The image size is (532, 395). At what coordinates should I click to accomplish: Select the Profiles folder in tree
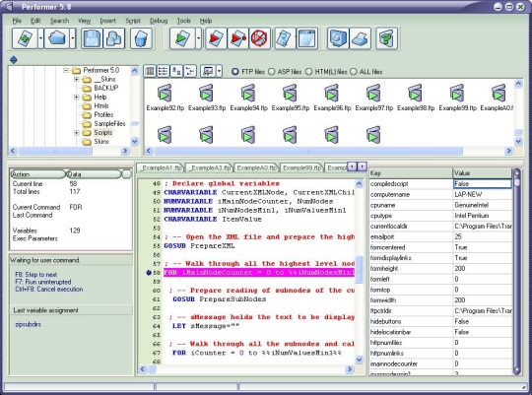point(103,114)
